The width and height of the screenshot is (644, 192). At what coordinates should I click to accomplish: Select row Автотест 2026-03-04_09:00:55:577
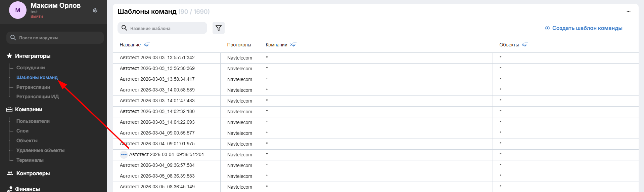(x=376, y=133)
